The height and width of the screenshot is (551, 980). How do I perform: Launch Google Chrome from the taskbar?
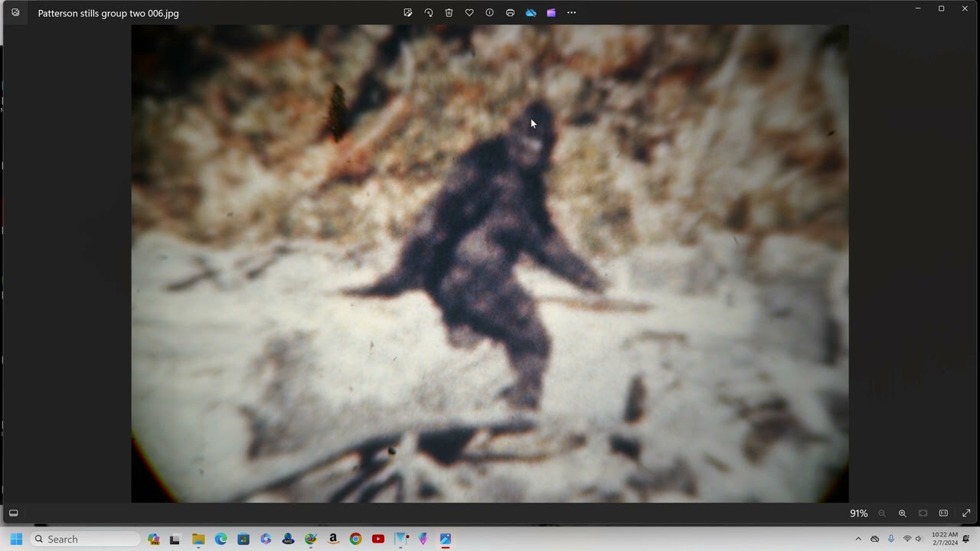pos(355,539)
